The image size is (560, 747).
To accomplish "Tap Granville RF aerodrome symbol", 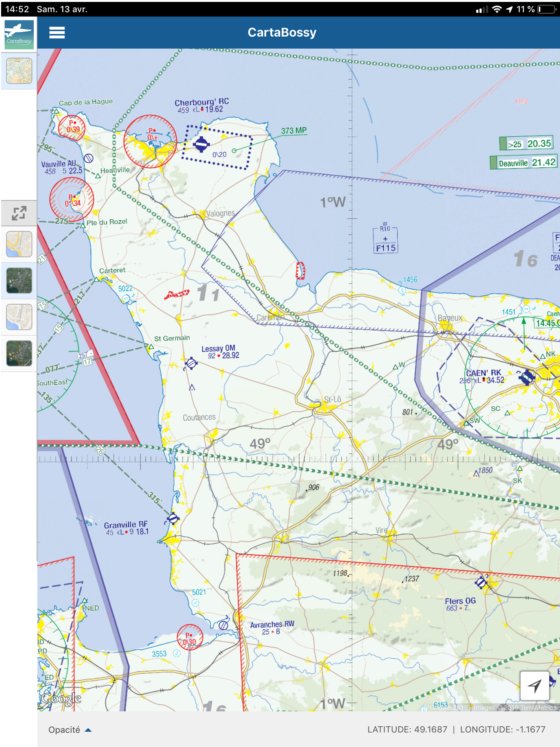I will (173, 518).
